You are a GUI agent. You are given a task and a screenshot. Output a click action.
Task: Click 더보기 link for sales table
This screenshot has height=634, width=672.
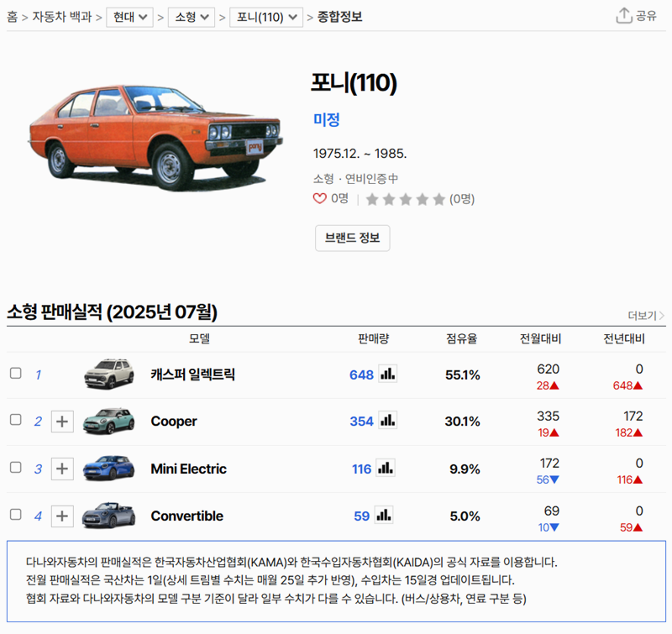646,316
